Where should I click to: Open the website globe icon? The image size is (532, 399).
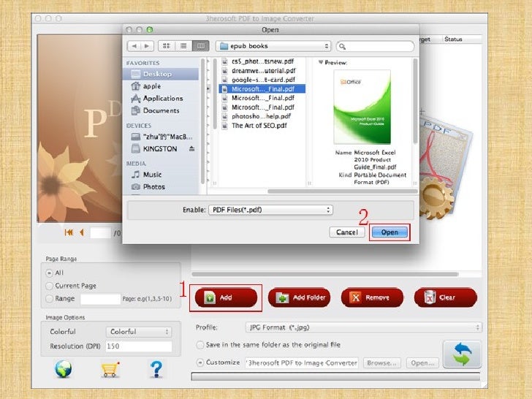point(64,369)
